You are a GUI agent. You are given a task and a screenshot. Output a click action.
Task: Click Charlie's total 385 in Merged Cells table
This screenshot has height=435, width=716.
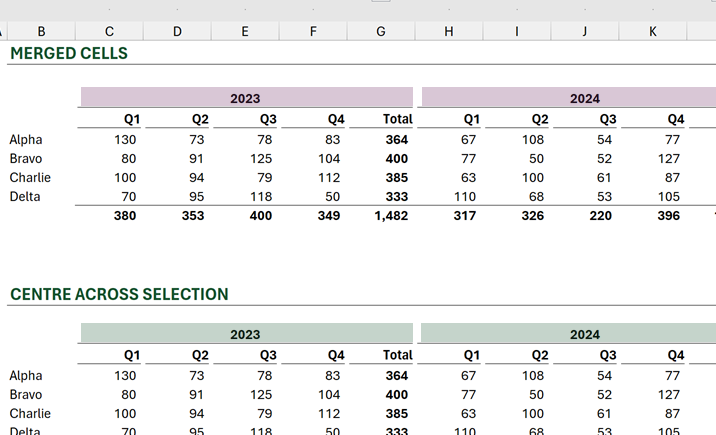pos(396,178)
